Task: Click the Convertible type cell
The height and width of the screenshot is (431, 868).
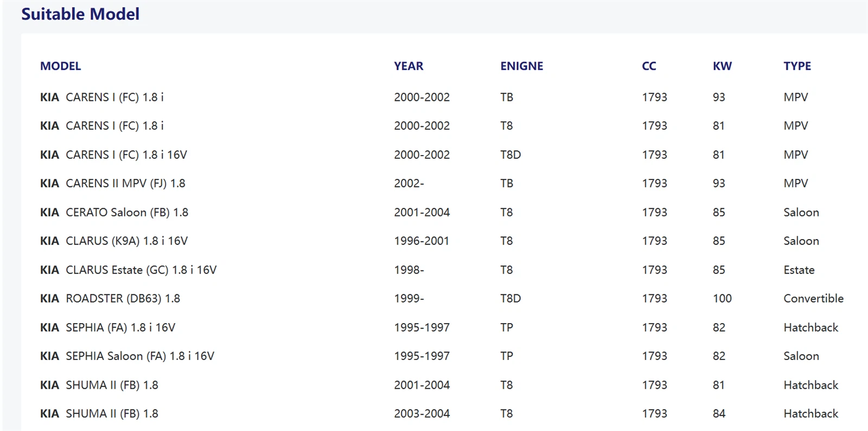Action: [813, 299]
